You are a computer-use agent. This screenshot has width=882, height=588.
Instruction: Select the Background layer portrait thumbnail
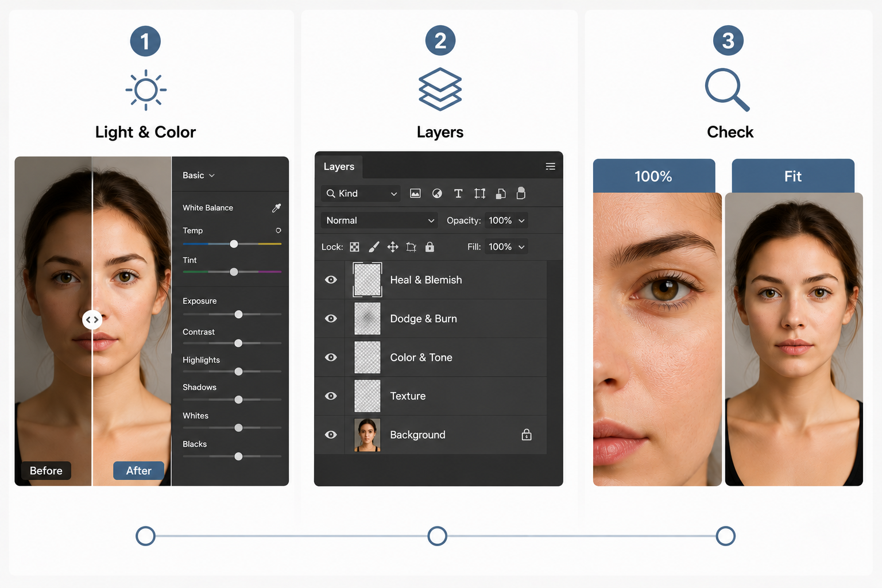point(367,435)
